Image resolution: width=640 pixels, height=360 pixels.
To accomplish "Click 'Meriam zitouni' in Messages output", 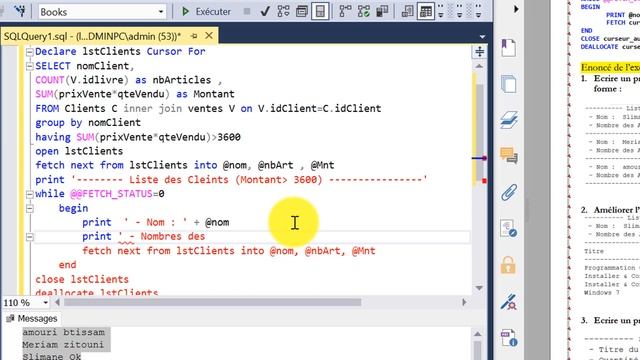I will [x=63, y=345].
